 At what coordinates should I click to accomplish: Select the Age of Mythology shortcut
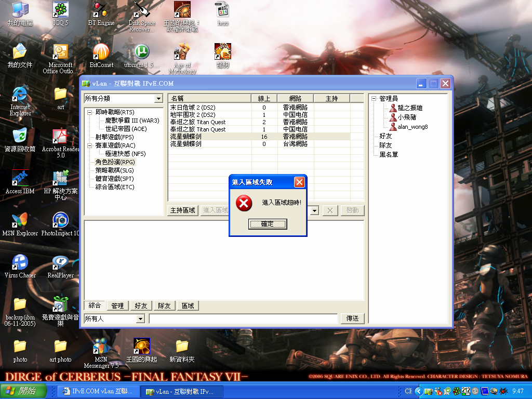[182, 58]
